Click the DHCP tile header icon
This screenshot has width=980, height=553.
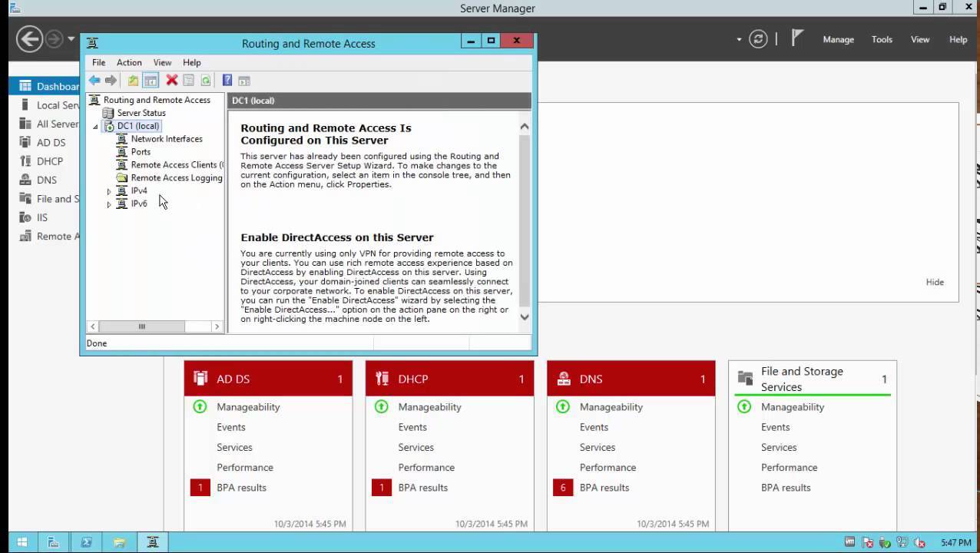coord(382,378)
